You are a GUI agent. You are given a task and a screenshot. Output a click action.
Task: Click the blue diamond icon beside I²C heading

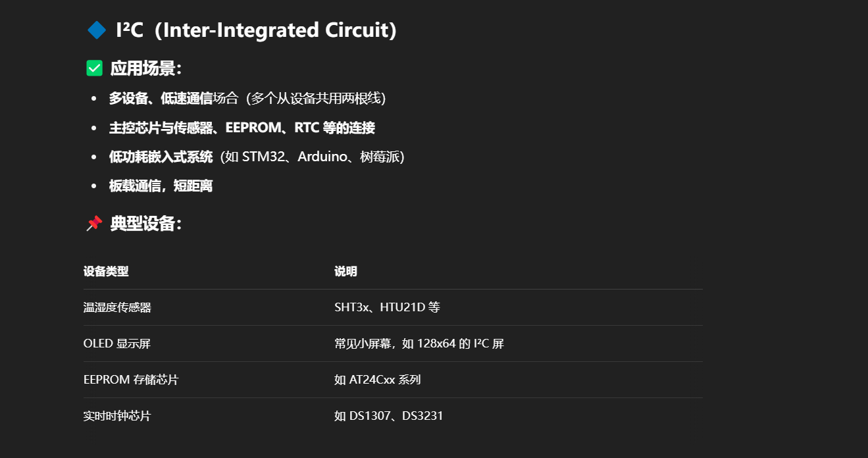[x=96, y=30]
